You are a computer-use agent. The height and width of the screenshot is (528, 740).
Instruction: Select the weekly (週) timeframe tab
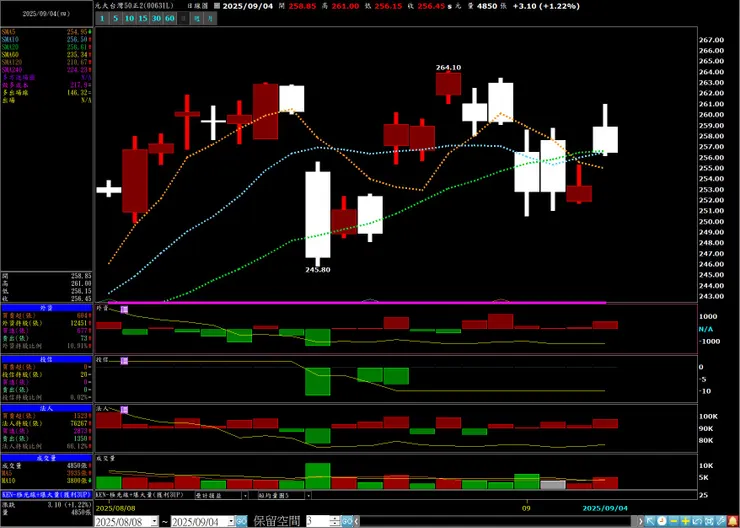197,18
